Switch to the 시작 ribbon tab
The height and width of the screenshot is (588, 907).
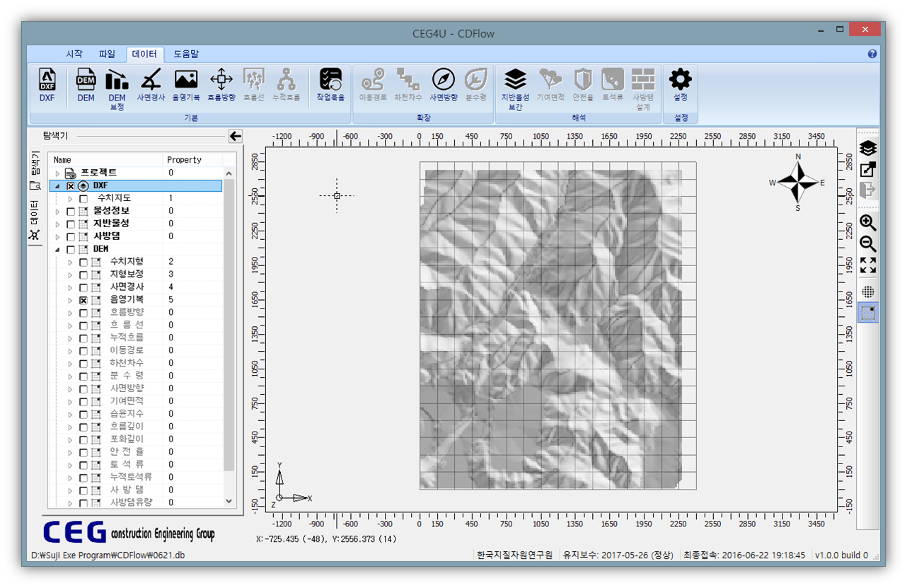pyautogui.click(x=74, y=54)
